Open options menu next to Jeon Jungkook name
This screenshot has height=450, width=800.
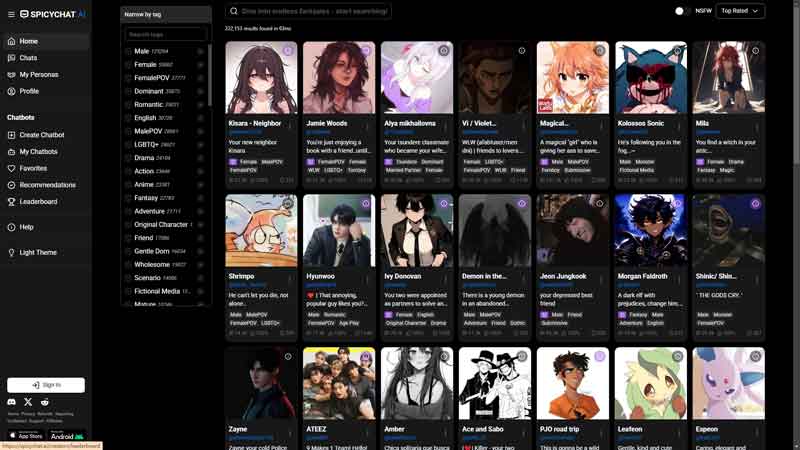pos(601,279)
